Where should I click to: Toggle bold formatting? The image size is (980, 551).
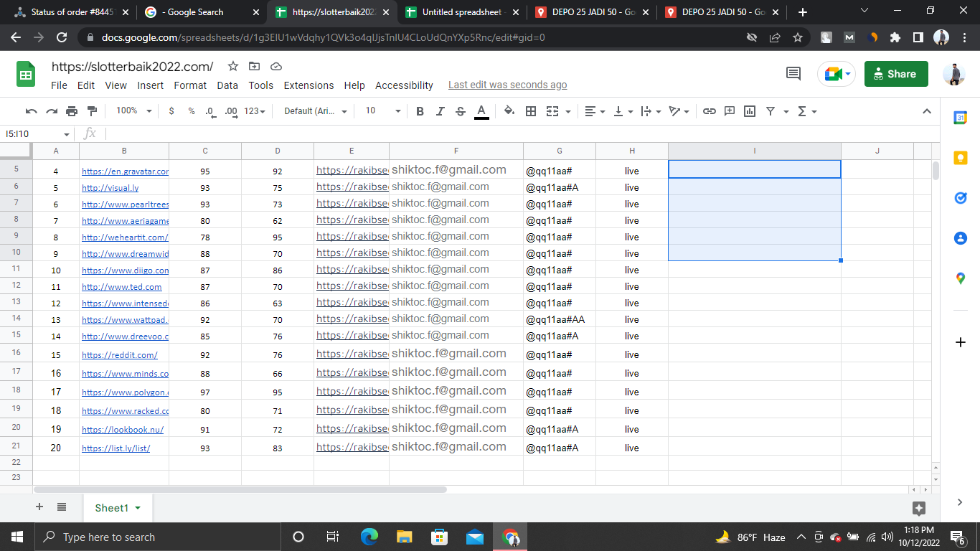(x=420, y=111)
